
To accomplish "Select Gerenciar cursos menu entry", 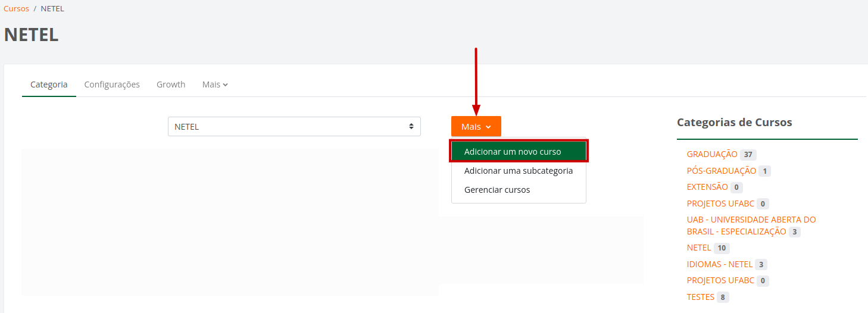I will [x=497, y=190].
